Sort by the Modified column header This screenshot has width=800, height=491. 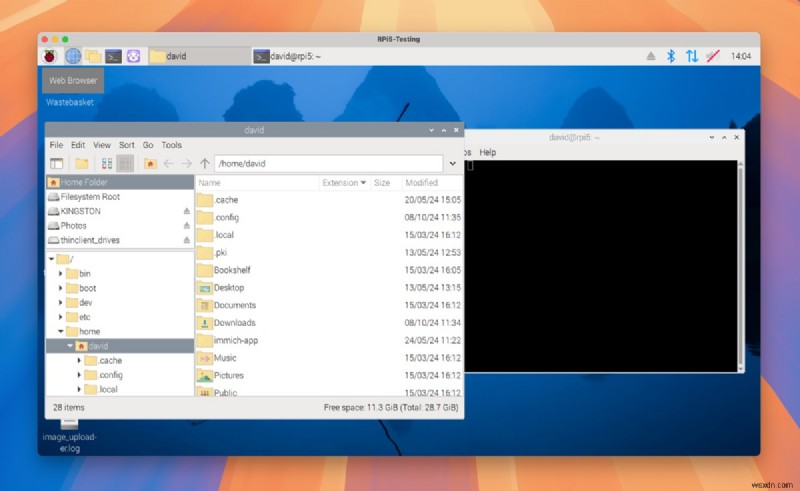coord(432,182)
